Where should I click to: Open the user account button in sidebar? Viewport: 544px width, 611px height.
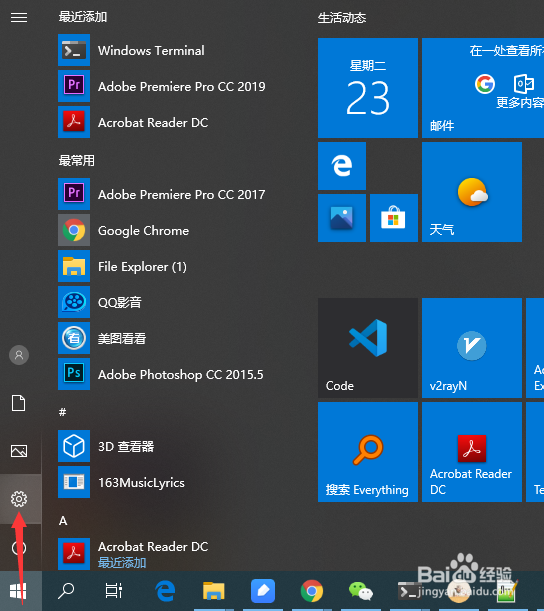[x=19, y=355]
